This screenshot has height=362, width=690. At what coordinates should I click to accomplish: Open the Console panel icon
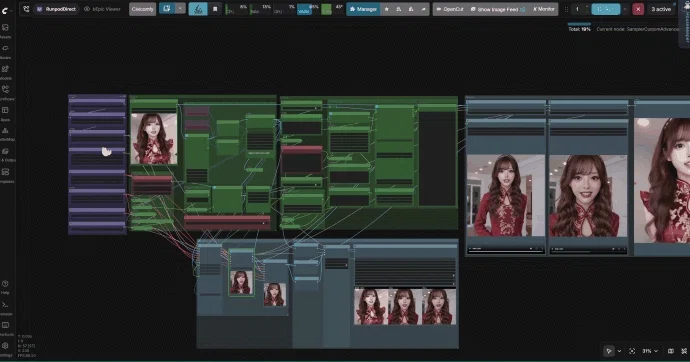(5, 307)
